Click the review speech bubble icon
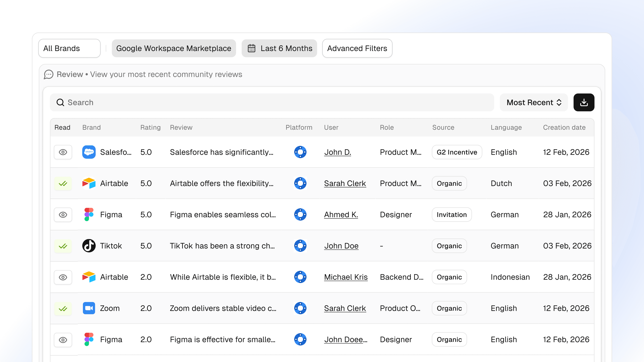 48,74
